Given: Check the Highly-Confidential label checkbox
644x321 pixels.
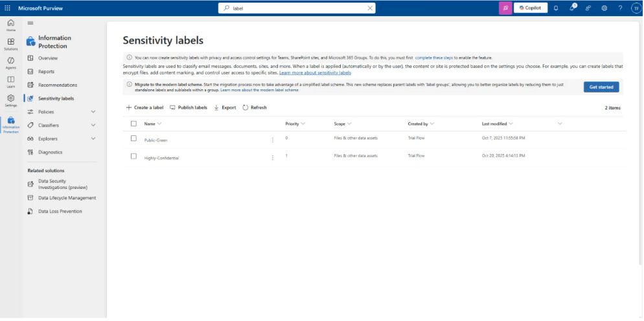Looking at the screenshot, I should 133,156.
